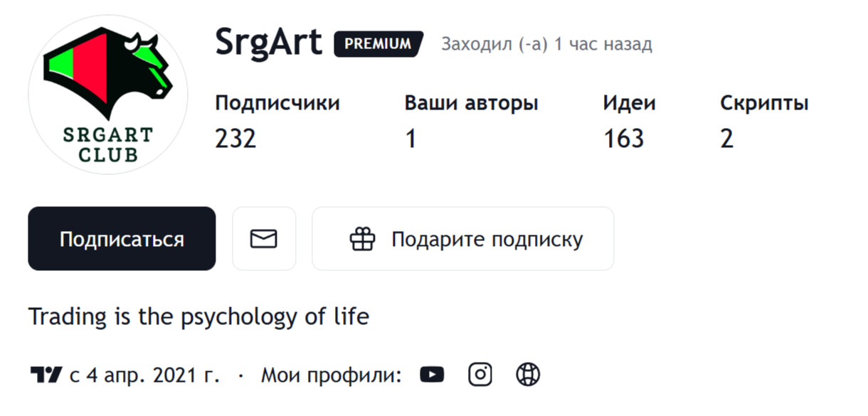This screenshot has width=868, height=416.
Task: Open the Instagram profile icon
Action: [480, 373]
